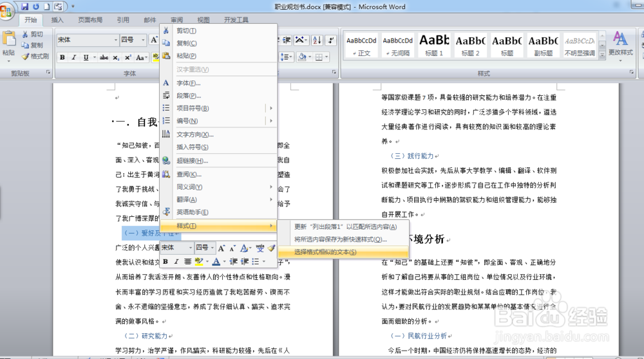Viewport: 644px width, 359px height.
Task: Toggle Superscript in the ribbon font group
Action: coord(128,57)
